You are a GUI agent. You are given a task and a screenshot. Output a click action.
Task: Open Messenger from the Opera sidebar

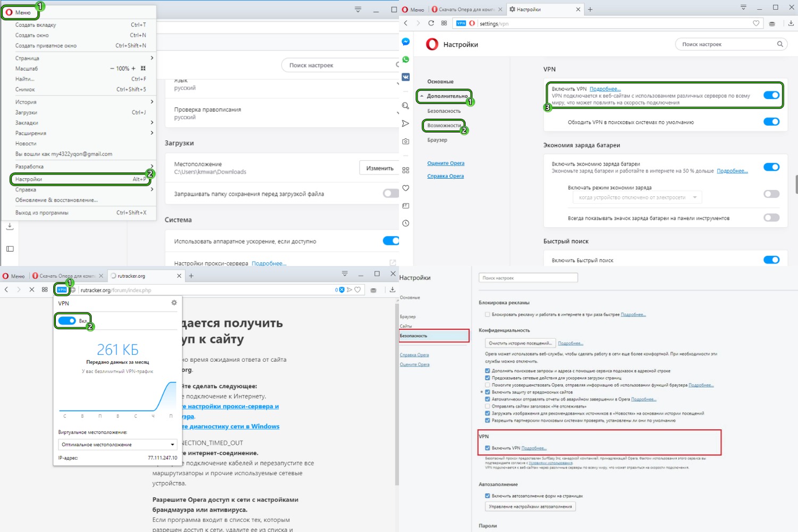click(x=405, y=41)
